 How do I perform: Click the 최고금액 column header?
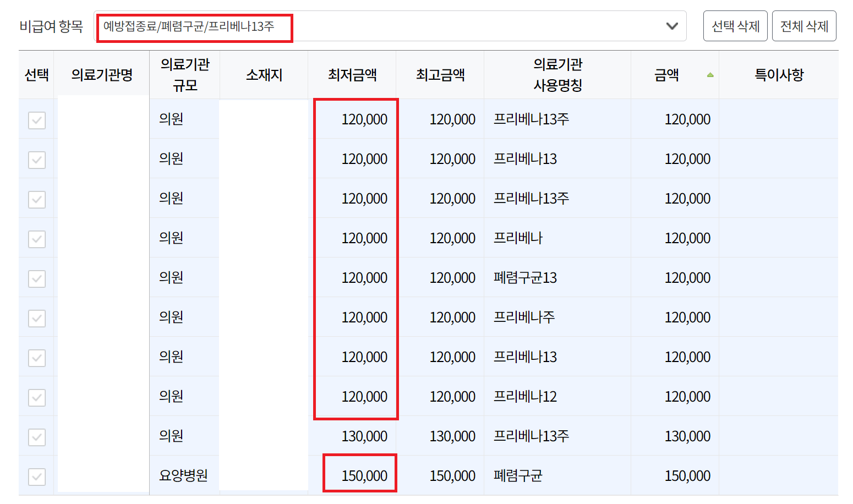(440, 75)
